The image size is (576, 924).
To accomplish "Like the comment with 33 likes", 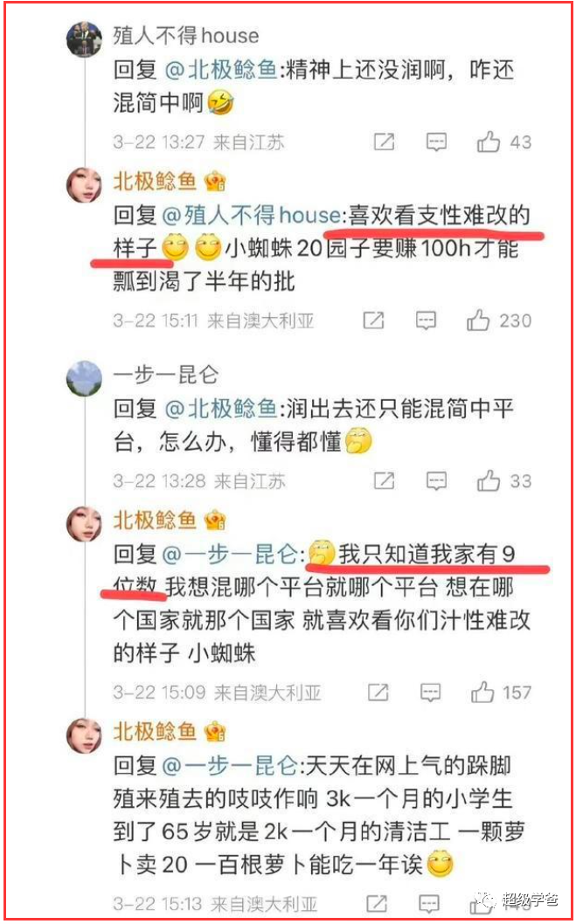I will (488, 481).
